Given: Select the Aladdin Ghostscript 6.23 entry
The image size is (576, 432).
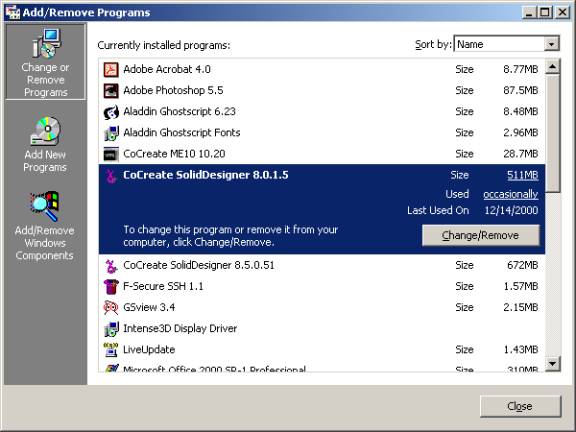Looking at the screenshot, I should click(x=322, y=112).
